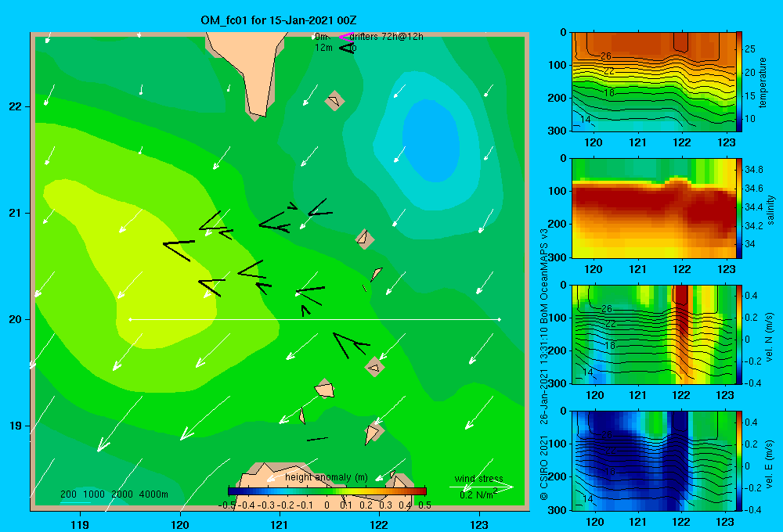
Task: Click the '12m' drifter depth label
Action: [323, 48]
